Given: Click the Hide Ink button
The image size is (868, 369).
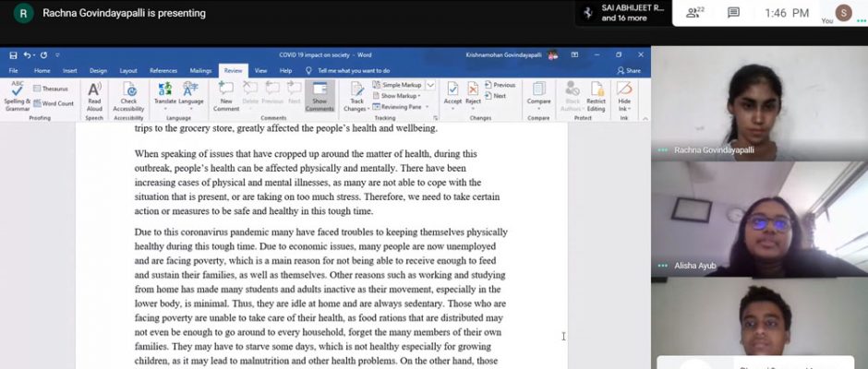Looking at the screenshot, I should tap(624, 96).
